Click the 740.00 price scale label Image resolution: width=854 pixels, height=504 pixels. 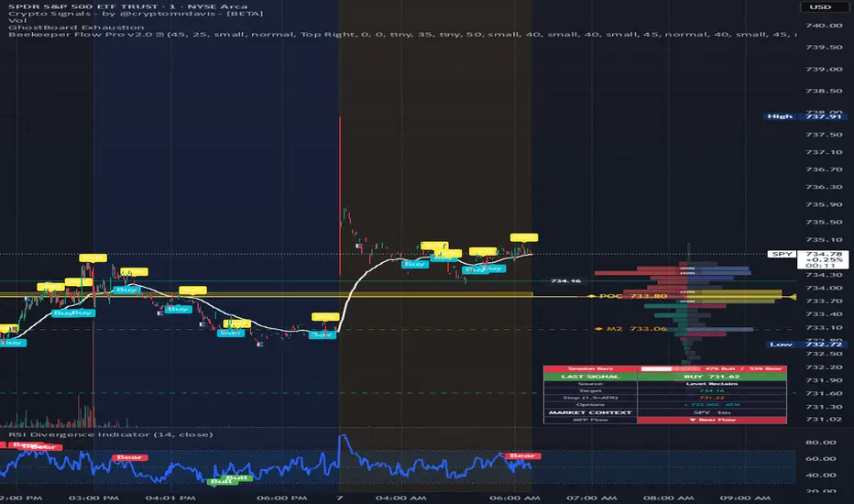(x=824, y=25)
